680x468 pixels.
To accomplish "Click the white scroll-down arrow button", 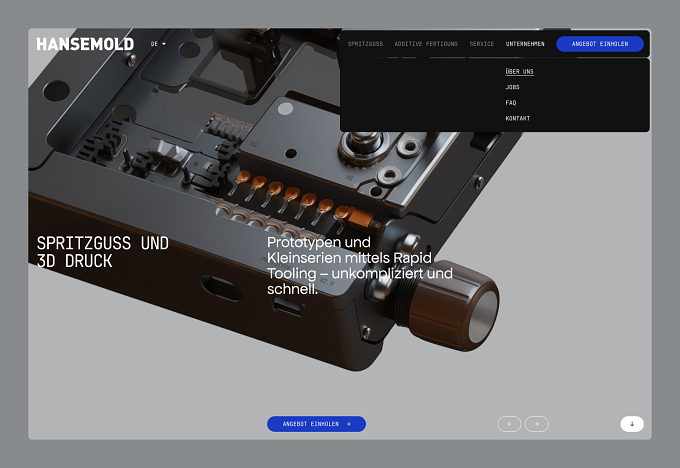I will point(632,424).
